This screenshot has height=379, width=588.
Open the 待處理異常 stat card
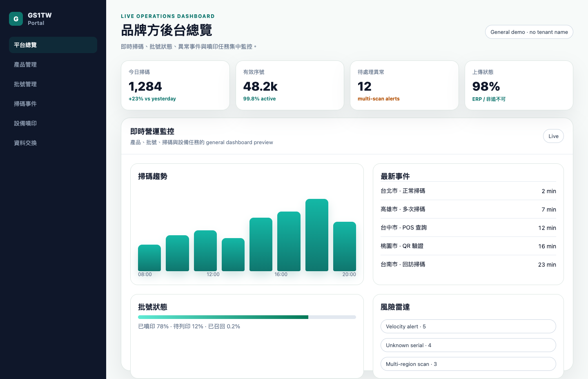(404, 85)
